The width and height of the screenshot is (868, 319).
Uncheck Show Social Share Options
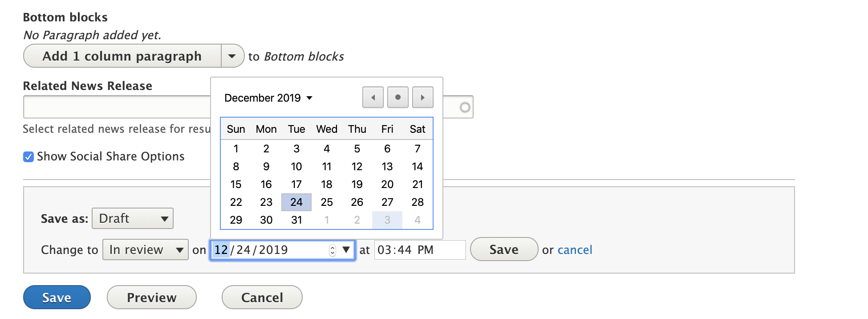pyautogui.click(x=28, y=156)
